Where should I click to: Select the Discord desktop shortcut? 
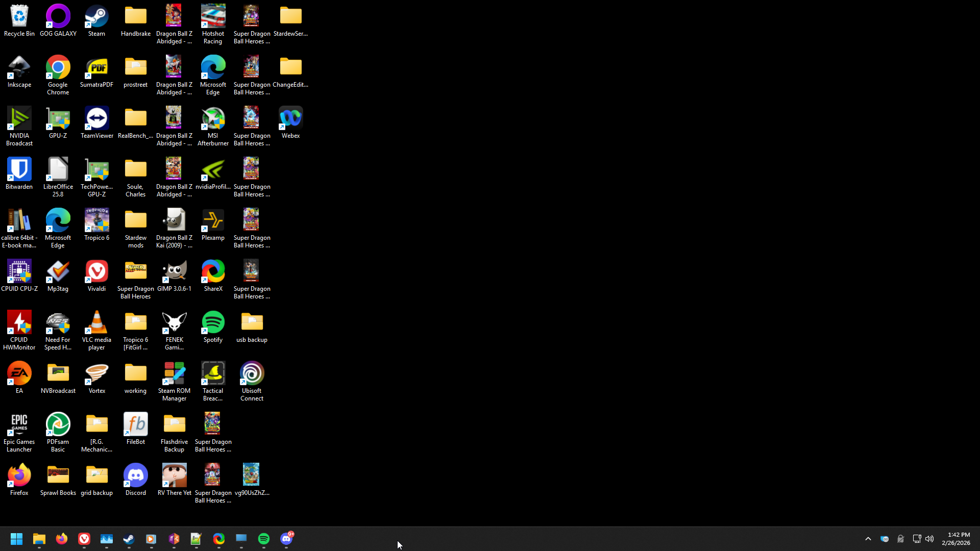coord(136,480)
